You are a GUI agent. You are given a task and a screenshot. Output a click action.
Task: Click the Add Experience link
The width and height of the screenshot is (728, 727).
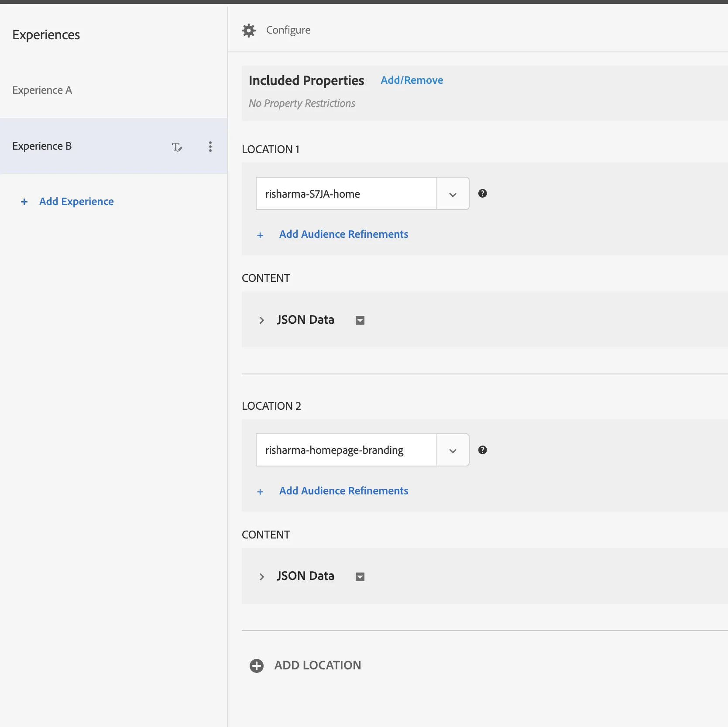(76, 202)
